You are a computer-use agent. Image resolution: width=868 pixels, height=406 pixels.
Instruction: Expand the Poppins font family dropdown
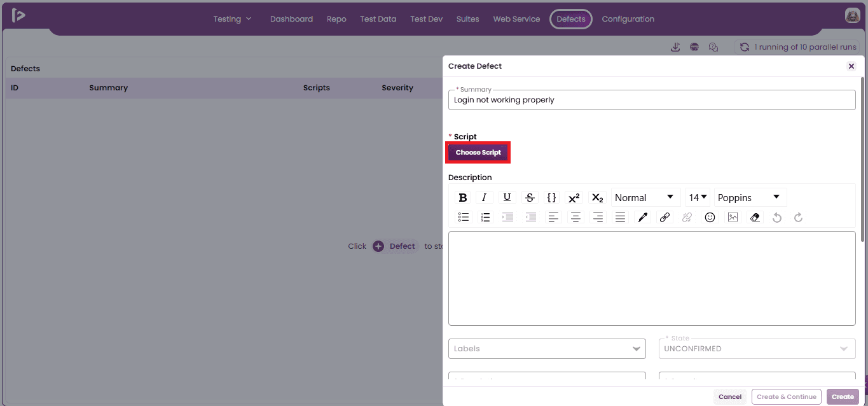pos(750,197)
